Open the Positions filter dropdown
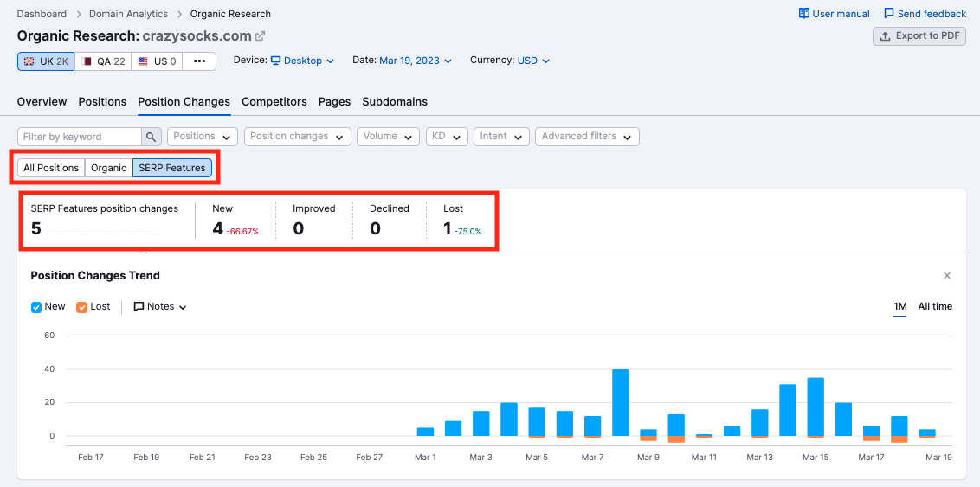The height and width of the screenshot is (487, 980). click(x=203, y=137)
